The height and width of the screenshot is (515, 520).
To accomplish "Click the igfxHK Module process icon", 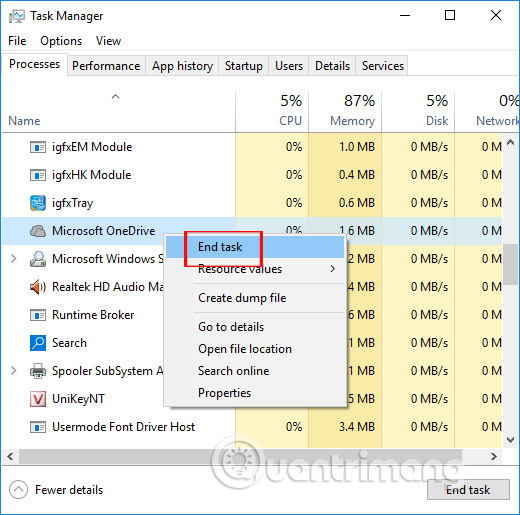I will pyautogui.click(x=38, y=175).
